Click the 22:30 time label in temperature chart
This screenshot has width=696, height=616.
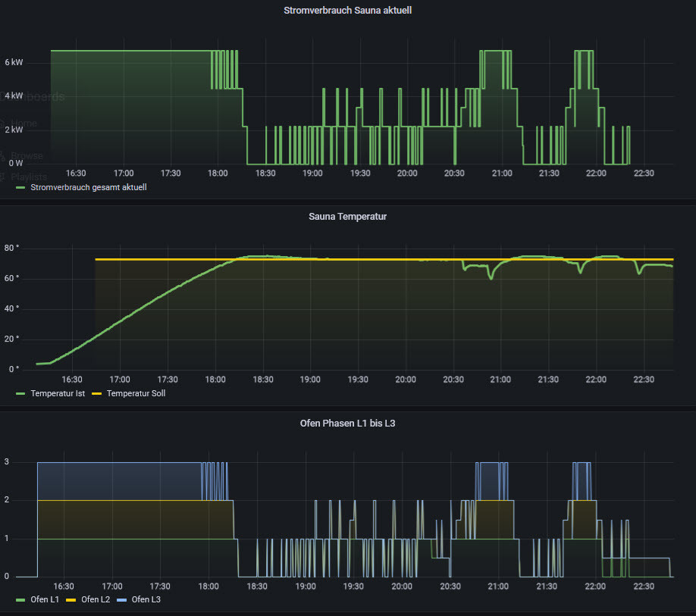pyautogui.click(x=644, y=380)
